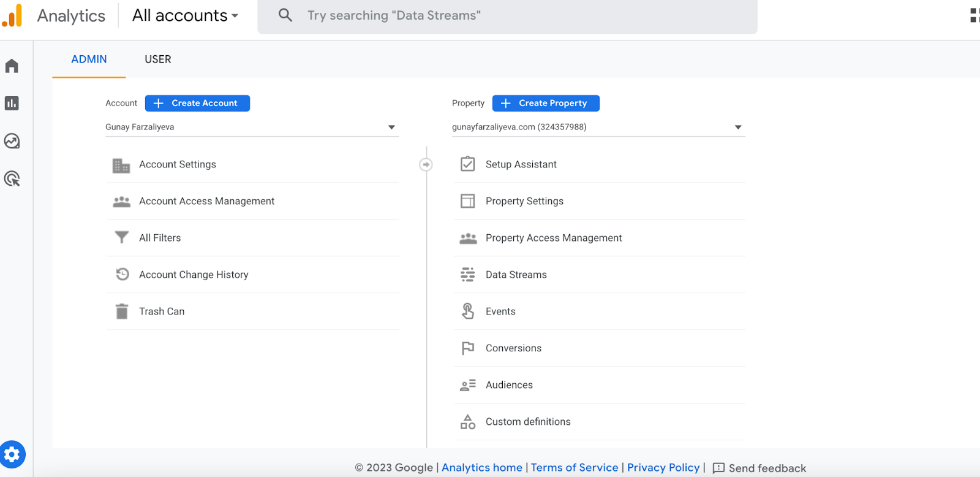The image size is (980, 477).
Task: Click the Account Settings building icon
Action: coord(121,165)
